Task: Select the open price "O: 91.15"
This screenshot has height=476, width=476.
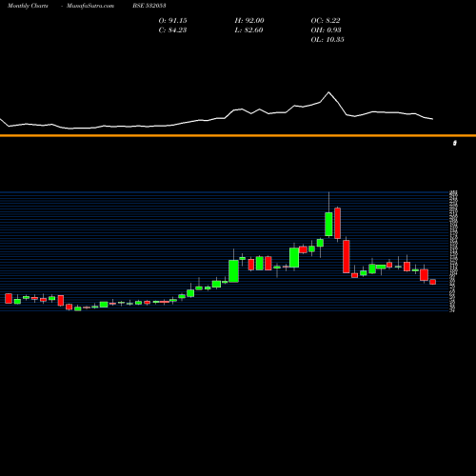Action: pos(172,21)
